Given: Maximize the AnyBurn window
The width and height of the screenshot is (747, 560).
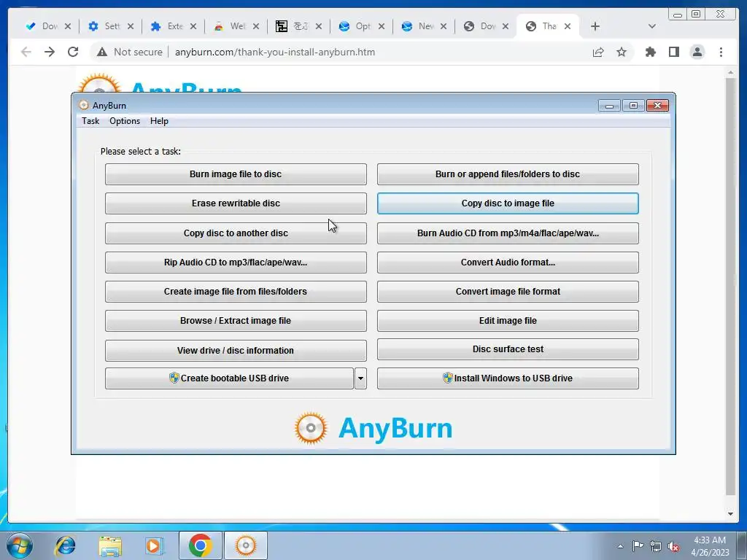Looking at the screenshot, I should pos(633,106).
